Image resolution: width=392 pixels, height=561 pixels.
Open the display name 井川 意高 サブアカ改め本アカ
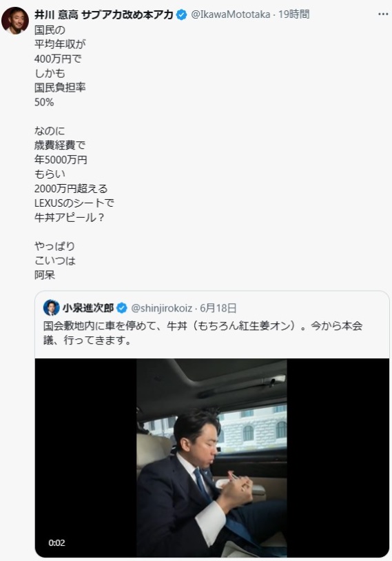(x=104, y=14)
